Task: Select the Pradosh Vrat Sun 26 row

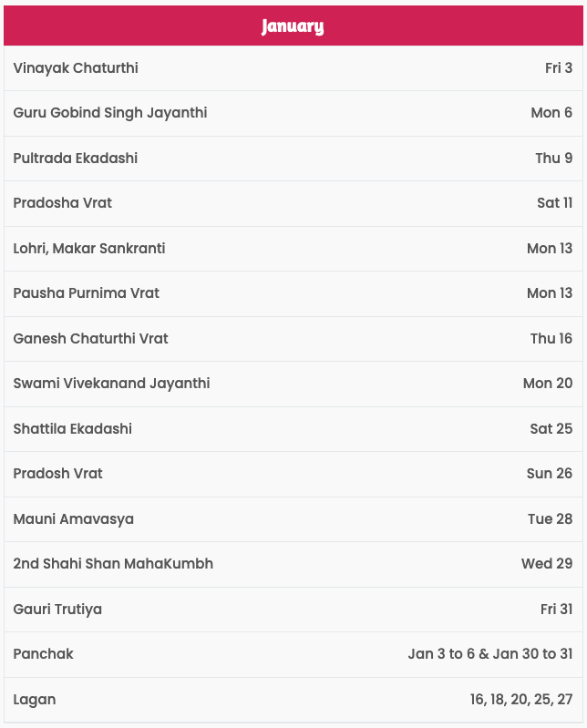Action: tap(293, 474)
